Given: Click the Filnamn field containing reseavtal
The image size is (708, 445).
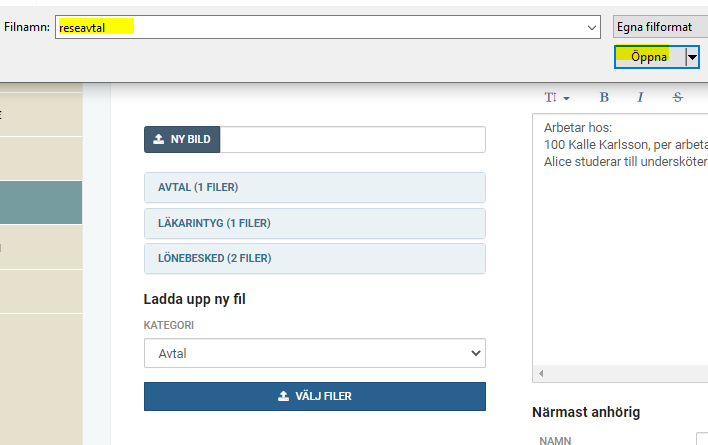Looking at the screenshot, I should point(320,27).
